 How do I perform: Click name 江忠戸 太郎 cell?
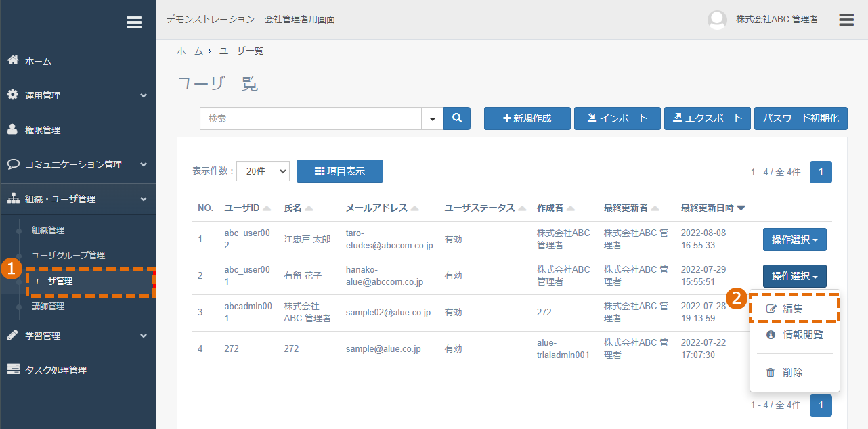(x=307, y=239)
